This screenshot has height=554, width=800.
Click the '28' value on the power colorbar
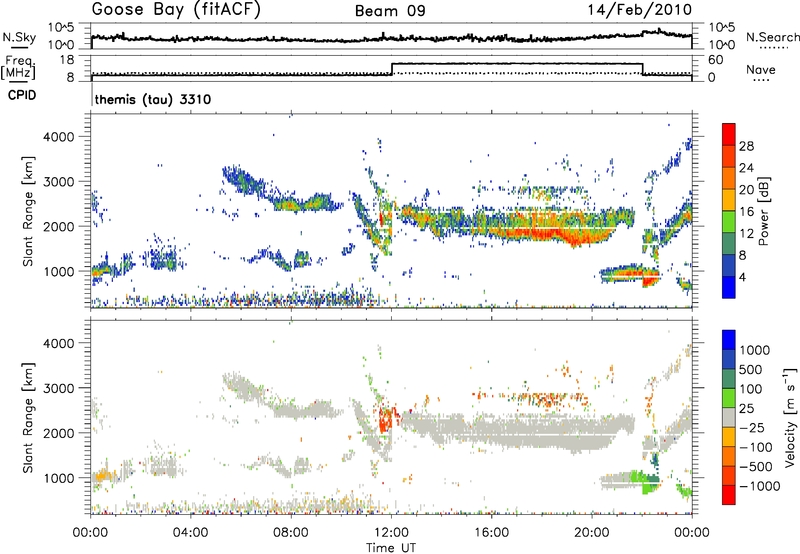(746, 146)
